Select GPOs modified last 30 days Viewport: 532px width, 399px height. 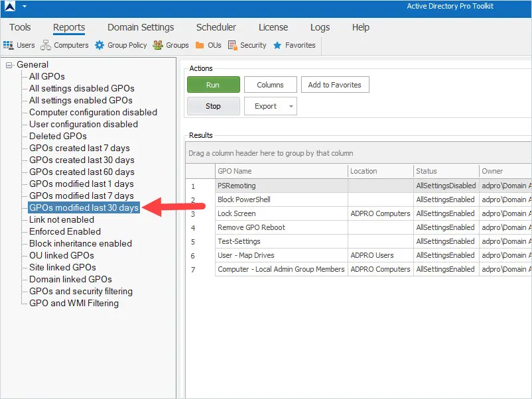84,207
